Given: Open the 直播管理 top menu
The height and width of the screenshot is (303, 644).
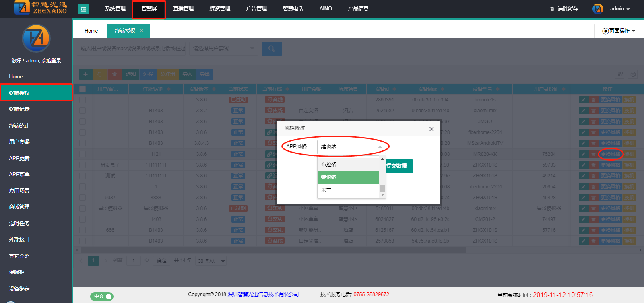Looking at the screenshot, I should [183, 9].
